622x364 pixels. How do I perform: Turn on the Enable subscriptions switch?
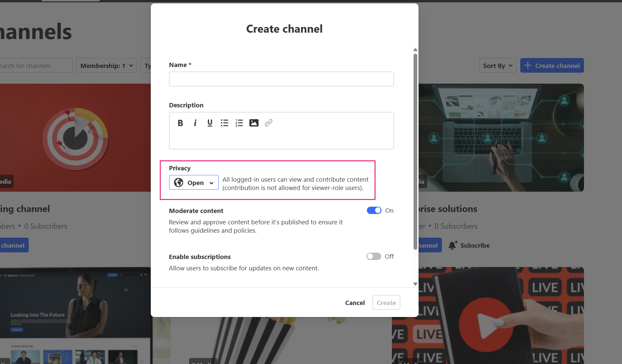coord(374,256)
